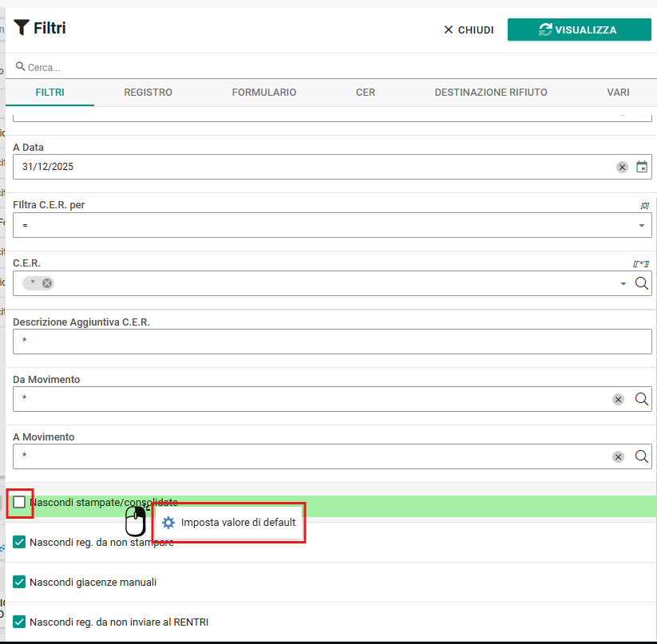Uncheck Nascondi reg. da non inviare al RENTRI
Viewport: 657px width, 644px height.
19,622
